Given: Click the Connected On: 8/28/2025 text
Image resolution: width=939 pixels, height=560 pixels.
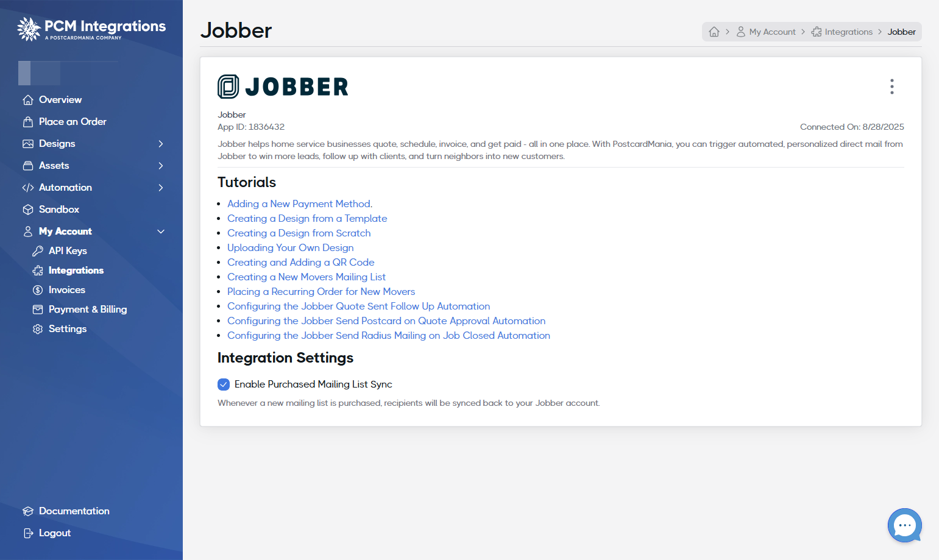Looking at the screenshot, I should pos(852,127).
